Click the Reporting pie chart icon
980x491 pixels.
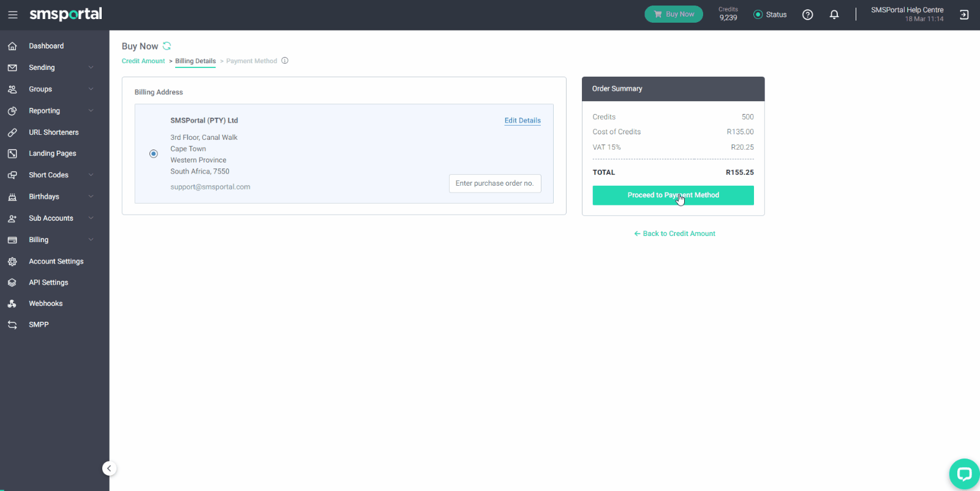(12, 111)
